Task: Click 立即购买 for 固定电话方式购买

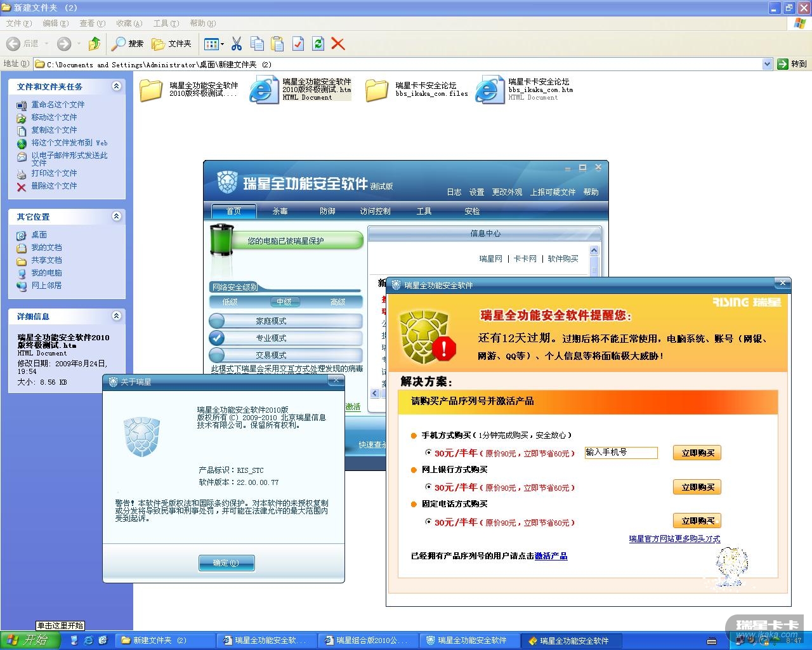Action: pyautogui.click(x=697, y=521)
